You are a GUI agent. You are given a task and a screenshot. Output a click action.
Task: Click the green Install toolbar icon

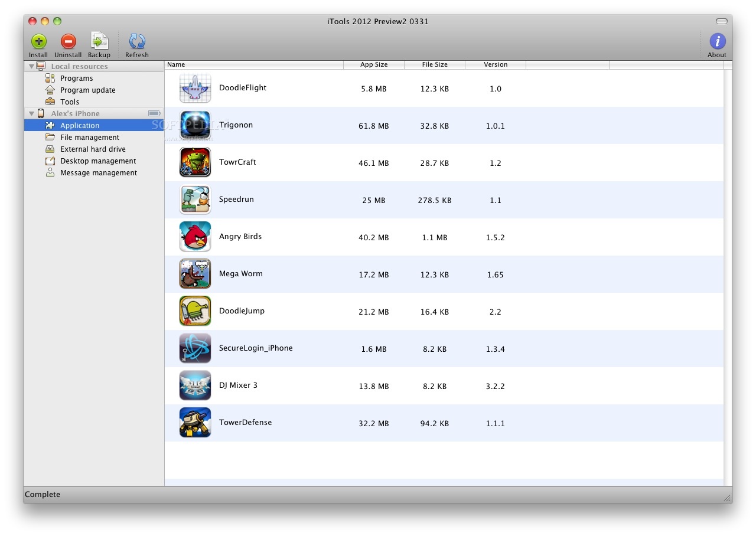point(38,41)
